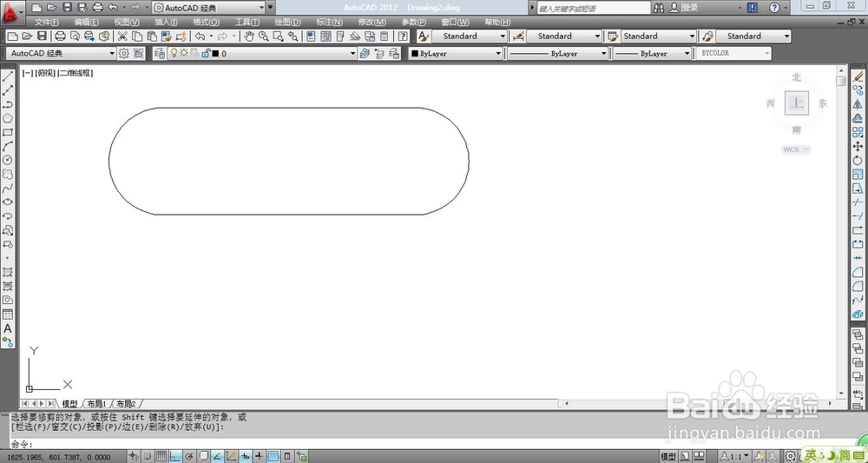This screenshot has width=868, height=463.
Task: Toggle Polar Tracking in status bar
Action: [x=189, y=456]
